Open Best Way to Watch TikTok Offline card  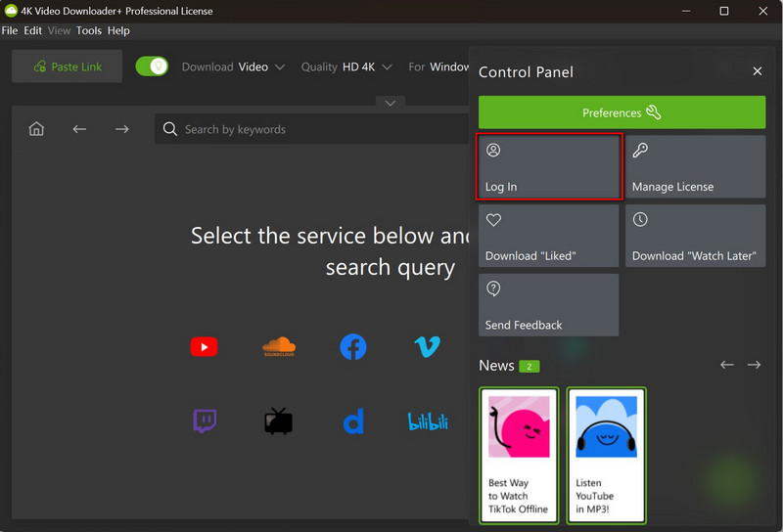519,456
